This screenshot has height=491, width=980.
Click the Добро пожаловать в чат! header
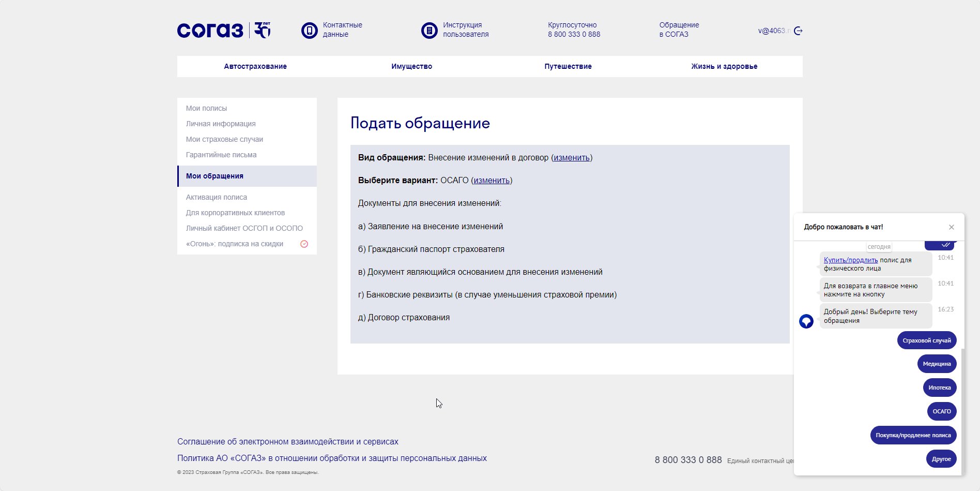844,227
